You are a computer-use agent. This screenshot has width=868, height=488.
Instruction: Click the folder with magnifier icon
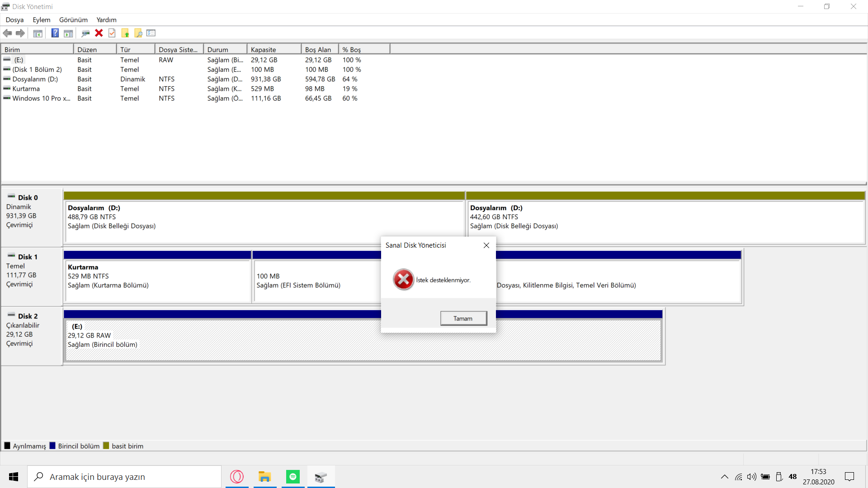[138, 33]
